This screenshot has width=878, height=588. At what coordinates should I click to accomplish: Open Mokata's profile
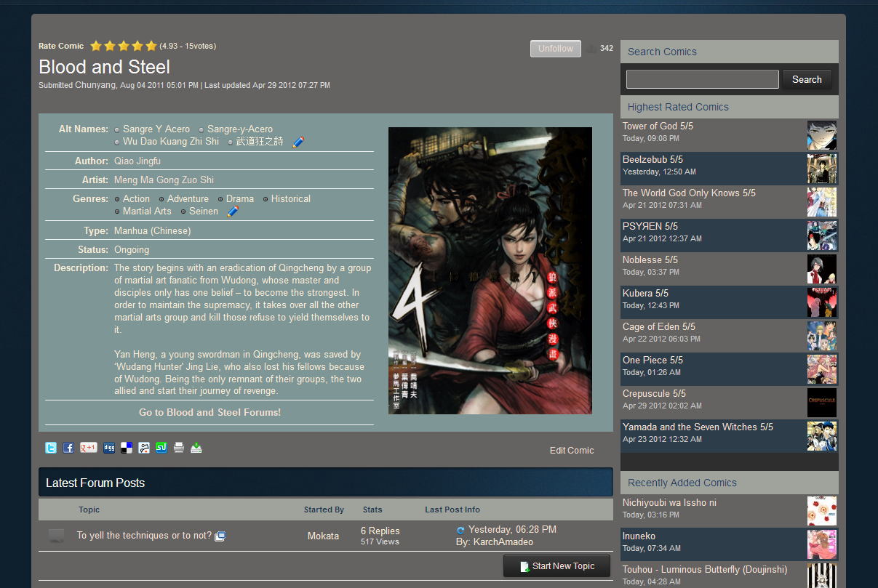coord(323,536)
